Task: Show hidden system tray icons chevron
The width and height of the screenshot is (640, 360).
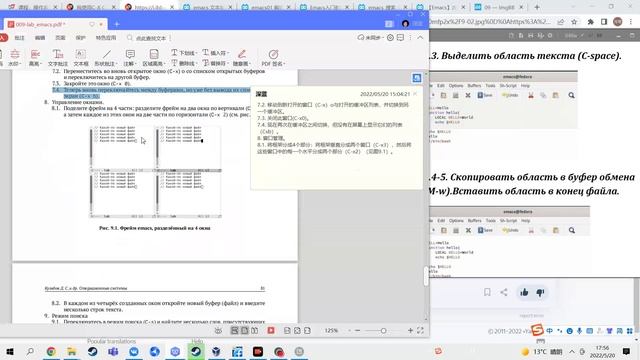Action: coord(572,351)
